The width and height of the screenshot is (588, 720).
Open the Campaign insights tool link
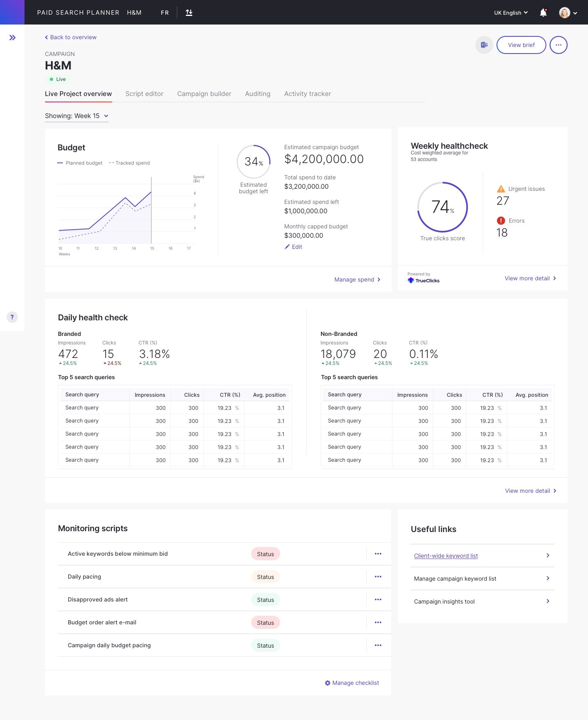click(x=444, y=601)
